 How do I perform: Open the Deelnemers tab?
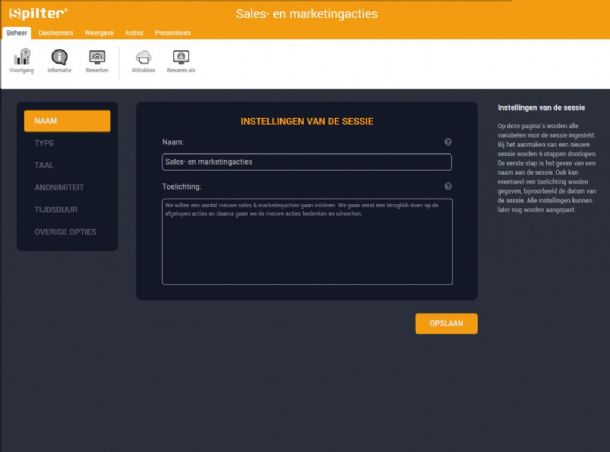click(x=55, y=33)
